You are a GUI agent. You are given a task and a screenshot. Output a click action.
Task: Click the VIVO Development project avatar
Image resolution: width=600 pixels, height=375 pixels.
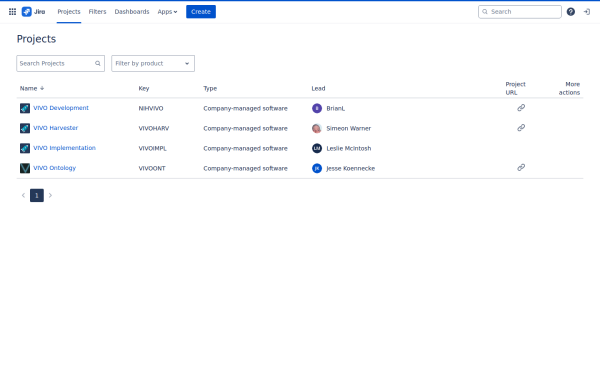tap(25, 108)
